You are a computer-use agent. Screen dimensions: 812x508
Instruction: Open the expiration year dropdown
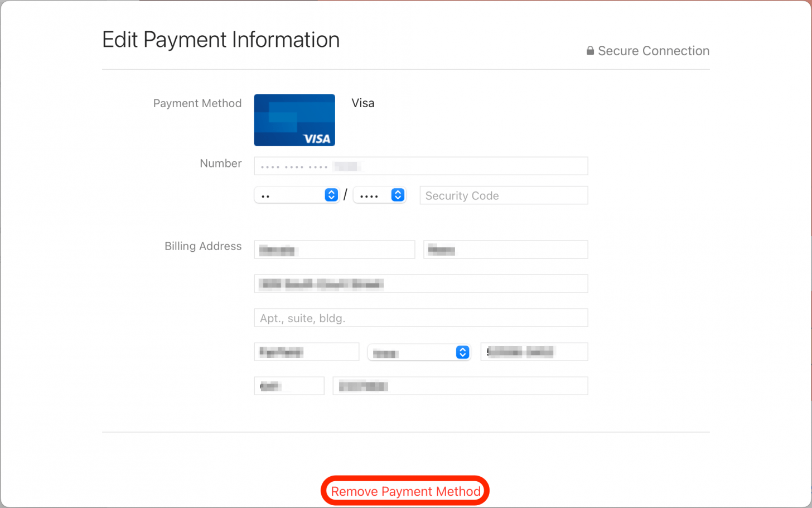click(x=380, y=195)
